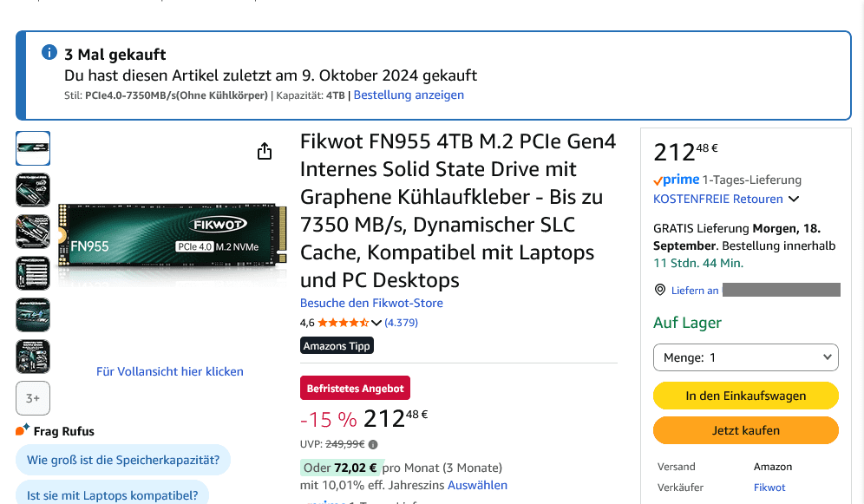Select the second product image thumbnail
This screenshot has width=864, height=504.
(33, 190)
